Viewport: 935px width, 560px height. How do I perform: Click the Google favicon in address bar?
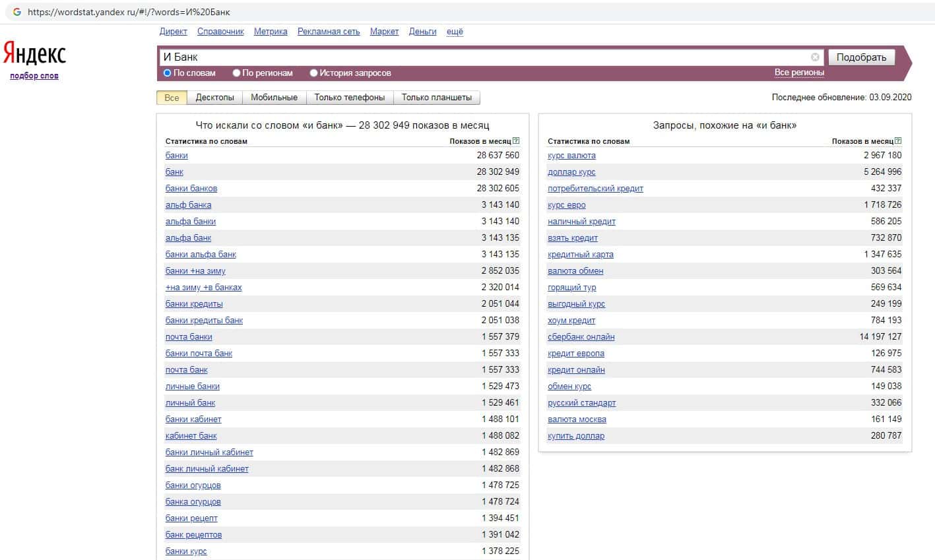click(17, 12)
